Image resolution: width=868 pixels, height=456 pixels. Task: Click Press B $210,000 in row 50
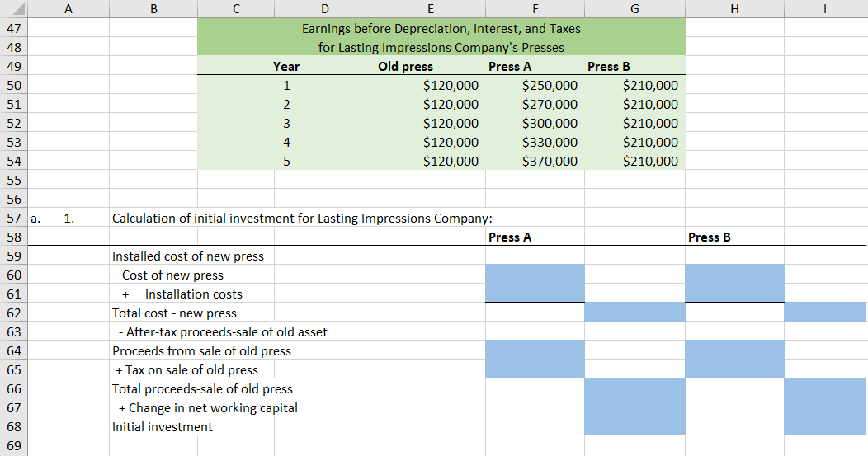pyautogui.click(x=650, y=85)
